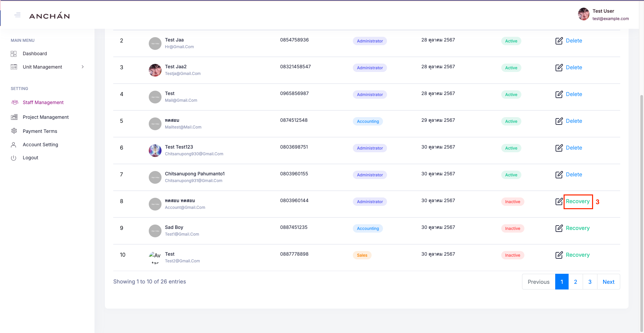Click the Logout power icon
The image size is (644, 333).
(x=14, y=158)
